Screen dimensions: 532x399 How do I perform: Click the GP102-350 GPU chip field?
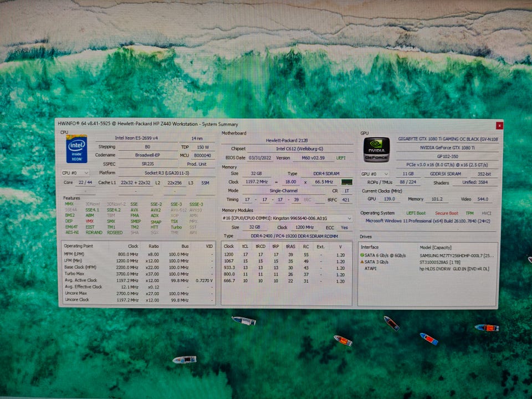(x=448, y=156)
